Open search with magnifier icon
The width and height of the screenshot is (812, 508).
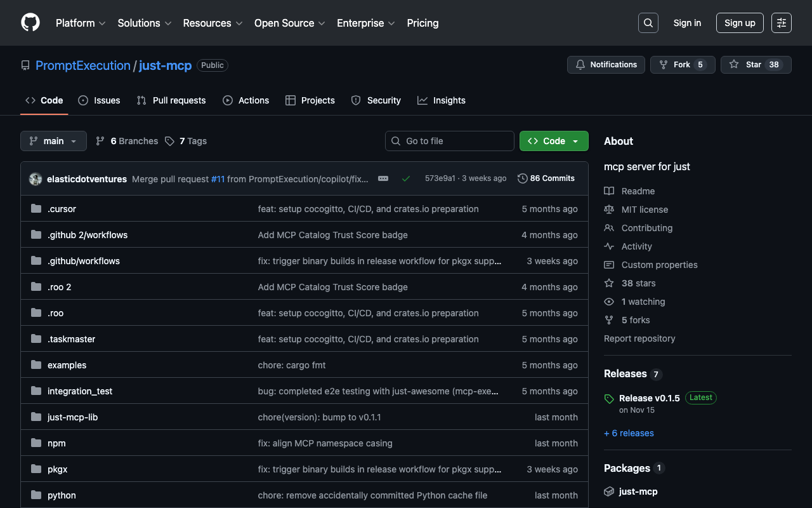(x=648, y=23)
